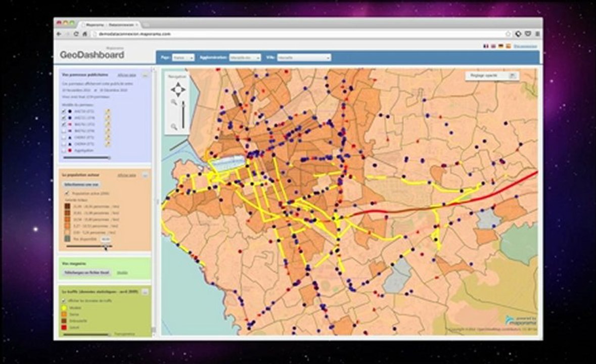Screen dimensions: 596x364
Task: Toggle the first panel model checkbox
Action: point(64,111)
